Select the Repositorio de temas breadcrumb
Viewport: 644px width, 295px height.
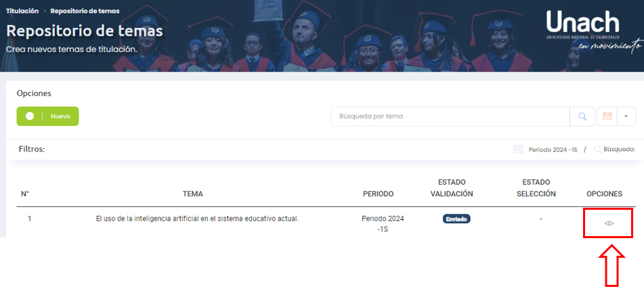click(x=85, y=11)
